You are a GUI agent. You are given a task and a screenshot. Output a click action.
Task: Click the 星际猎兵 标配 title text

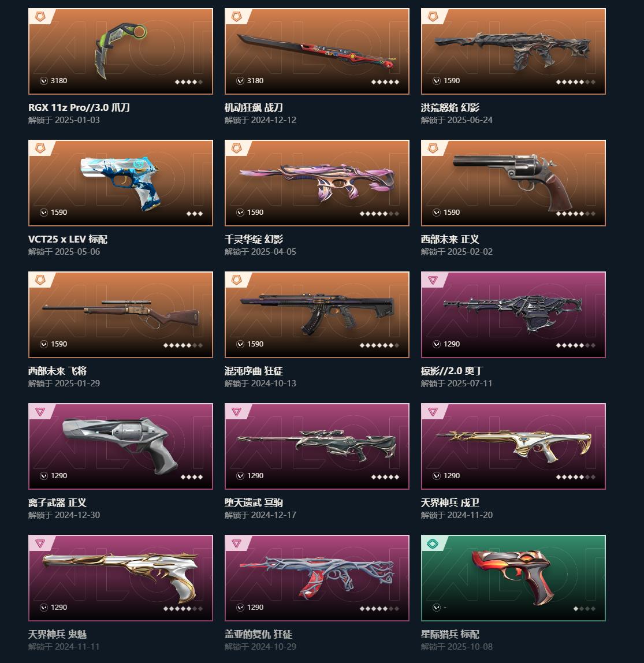[450, 634]
